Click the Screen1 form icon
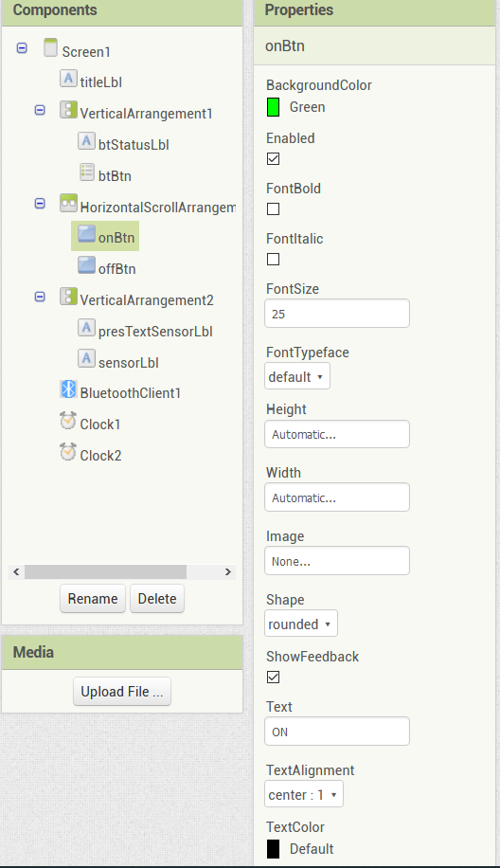 click(x=50, y=47)
